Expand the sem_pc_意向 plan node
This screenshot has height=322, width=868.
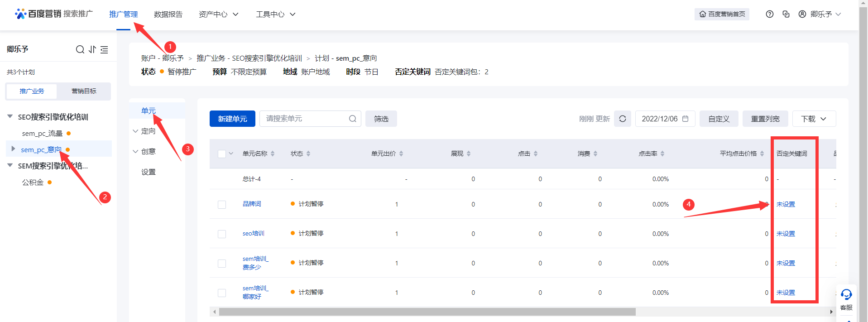13,149
